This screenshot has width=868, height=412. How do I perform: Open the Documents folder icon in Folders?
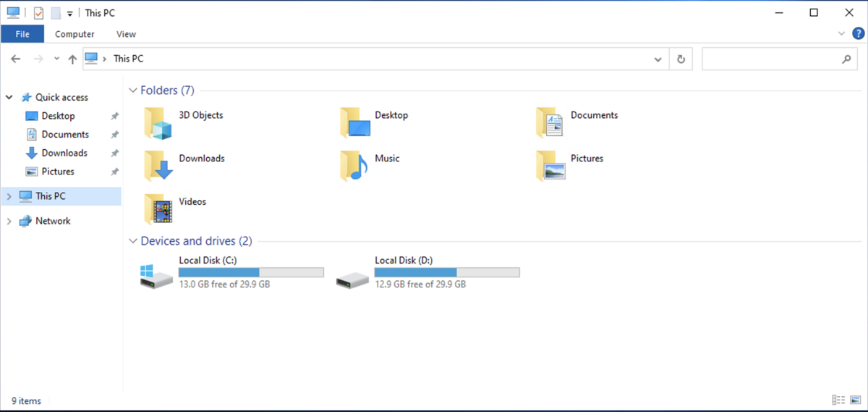550,123
